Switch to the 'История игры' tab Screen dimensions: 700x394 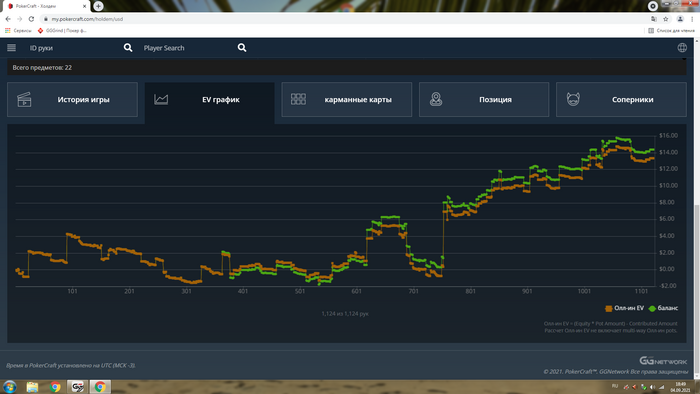(x=72, y=100)
